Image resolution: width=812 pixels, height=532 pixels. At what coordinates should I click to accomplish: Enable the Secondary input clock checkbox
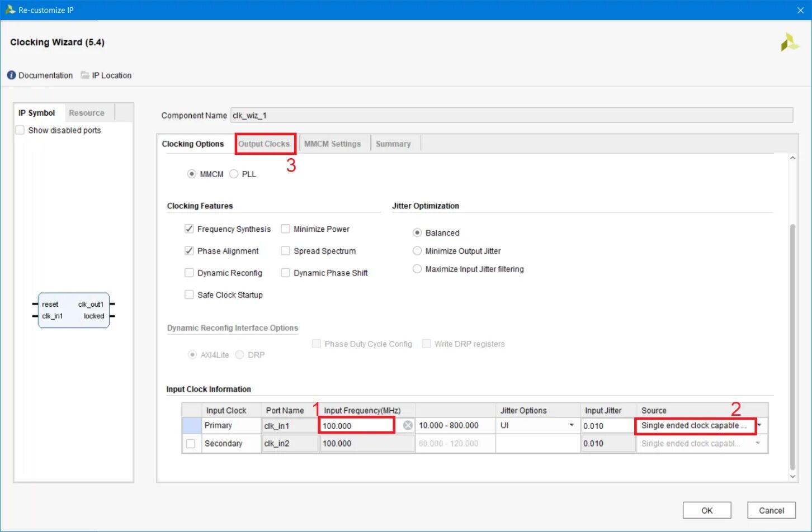click(191, 443)
